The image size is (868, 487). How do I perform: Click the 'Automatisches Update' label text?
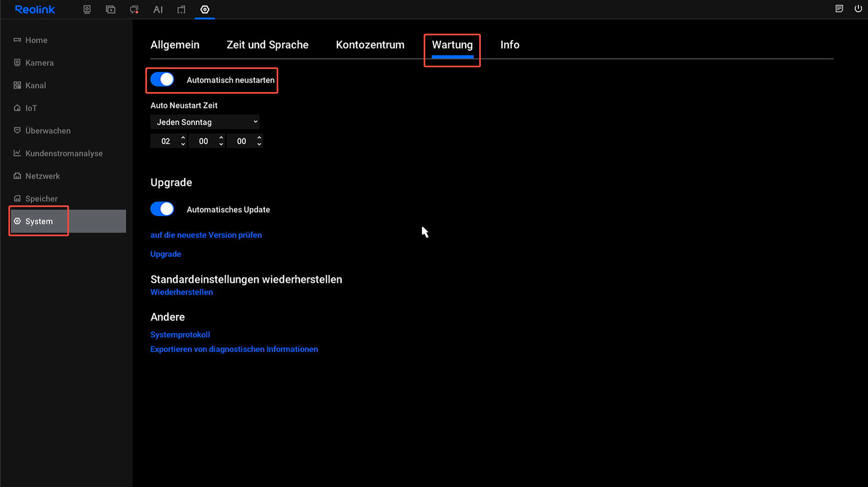[228, 209]
